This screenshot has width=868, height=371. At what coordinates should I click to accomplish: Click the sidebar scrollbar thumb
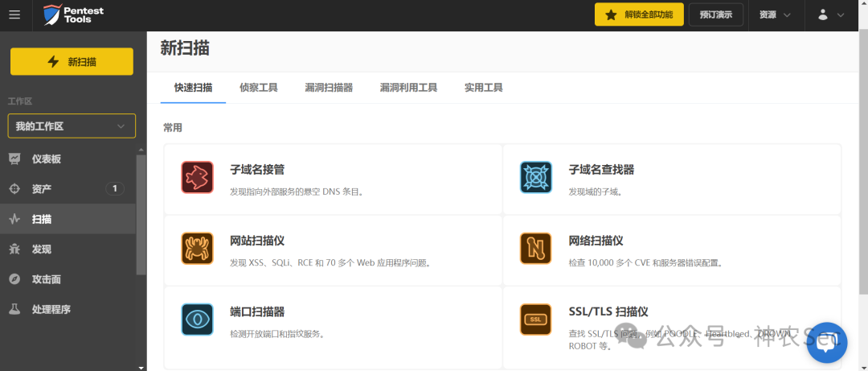click(x=141, y=214)
